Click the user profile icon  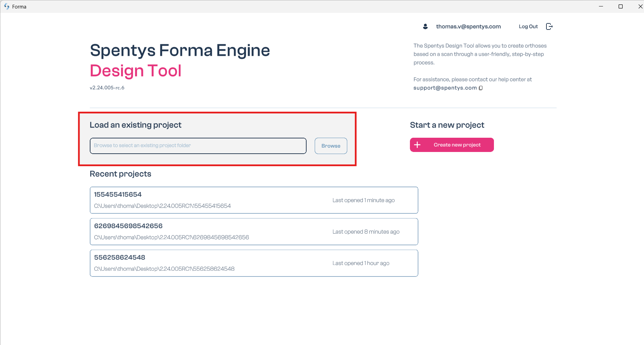pos(425,26)
